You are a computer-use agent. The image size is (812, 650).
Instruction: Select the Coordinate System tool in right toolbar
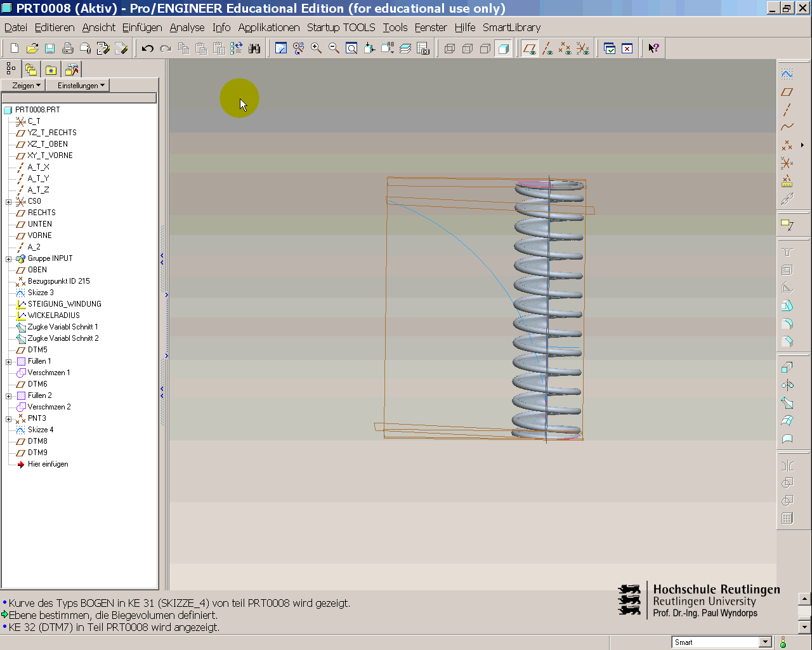tap(787, 163)
